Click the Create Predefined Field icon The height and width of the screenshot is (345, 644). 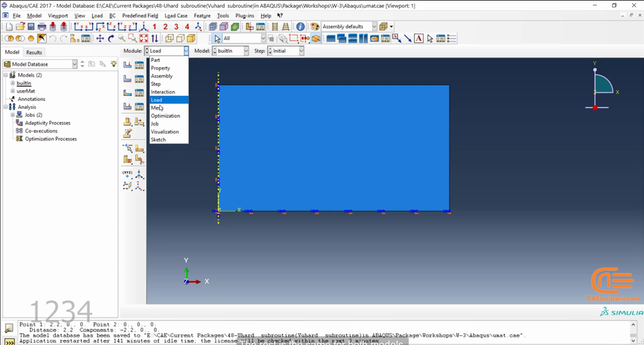pos(127,92)
